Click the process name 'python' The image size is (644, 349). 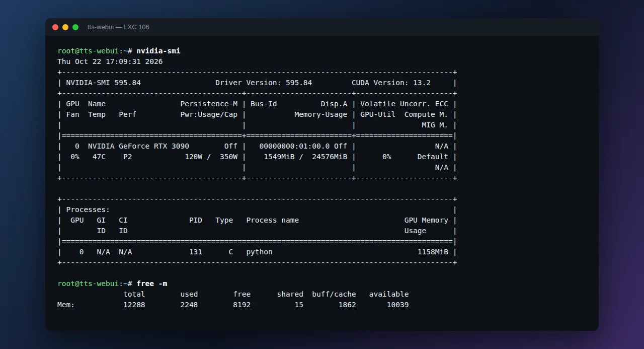click(260, 252)
